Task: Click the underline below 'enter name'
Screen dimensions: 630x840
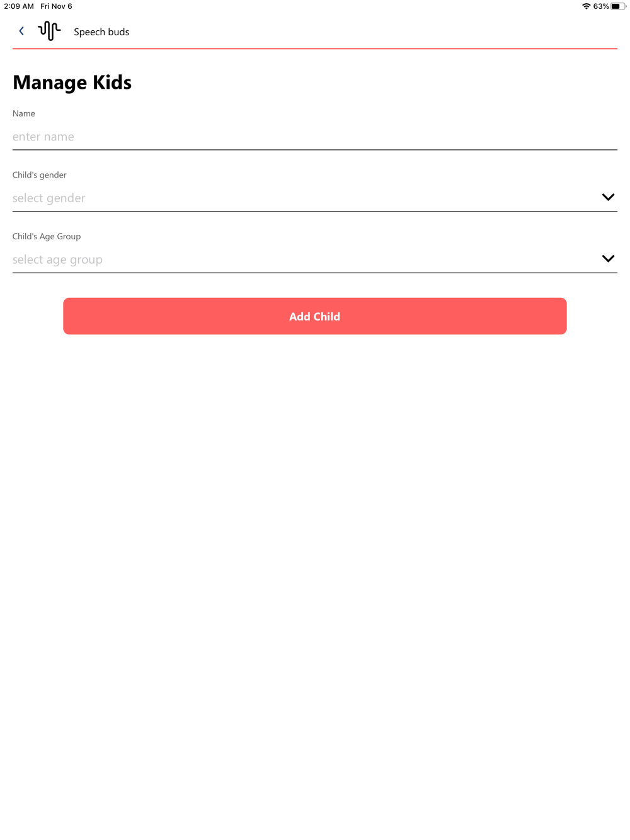Action: [314, 150]
